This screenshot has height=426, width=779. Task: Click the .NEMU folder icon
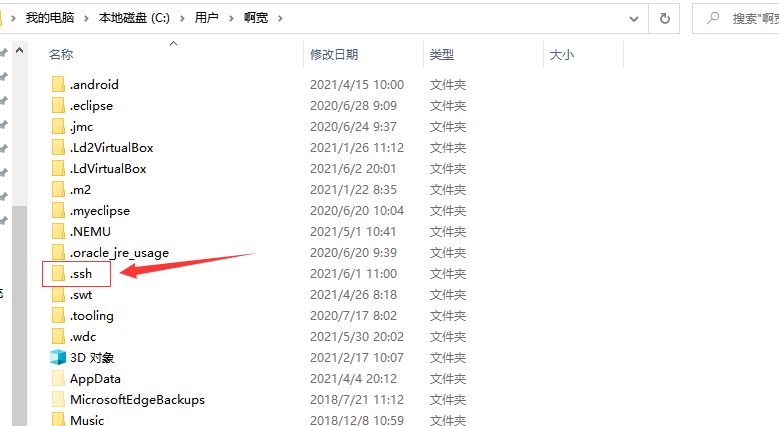pyautogui.click(x=58, y=232)
